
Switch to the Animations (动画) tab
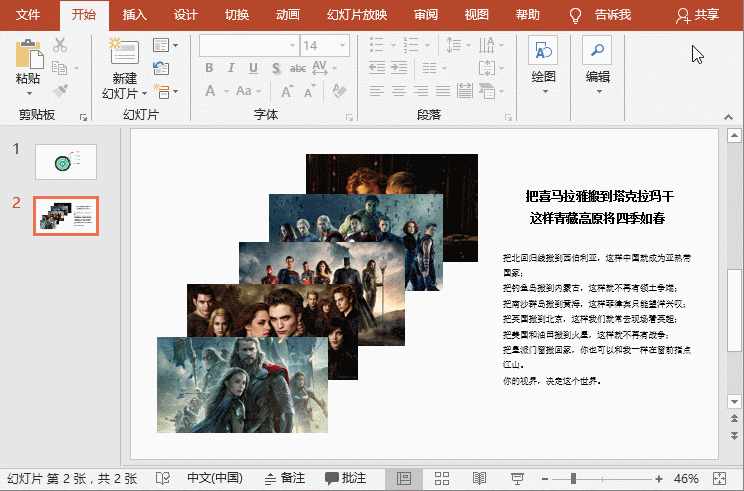point(287,15)
